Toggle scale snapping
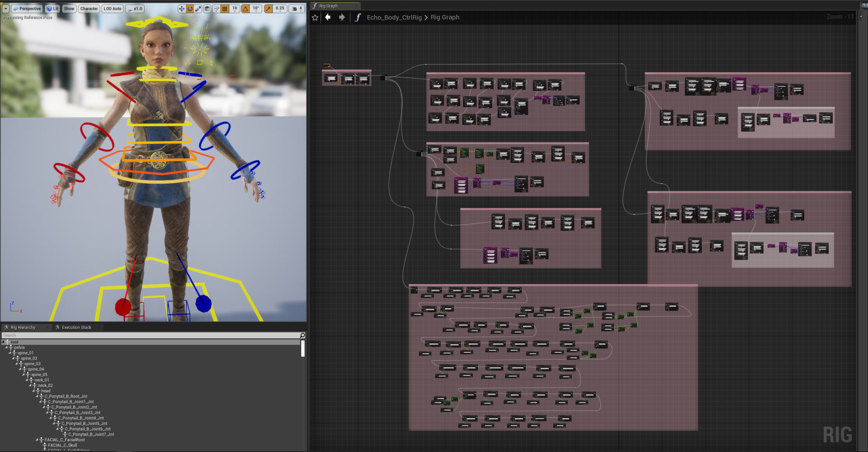The height and width of the screenshot is (452, 868). (269, 9)
